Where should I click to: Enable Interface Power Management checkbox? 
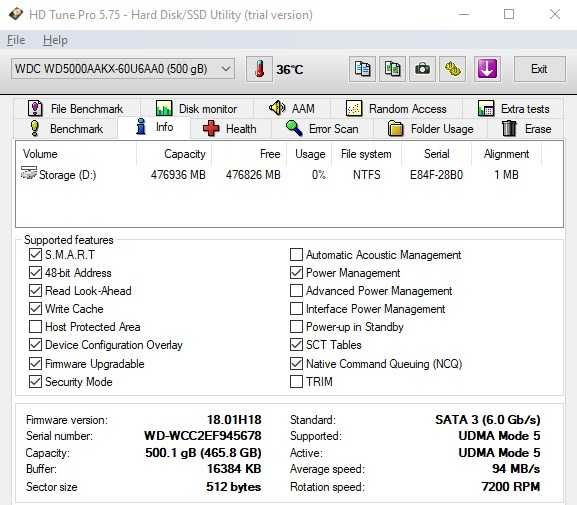(296, 308)
